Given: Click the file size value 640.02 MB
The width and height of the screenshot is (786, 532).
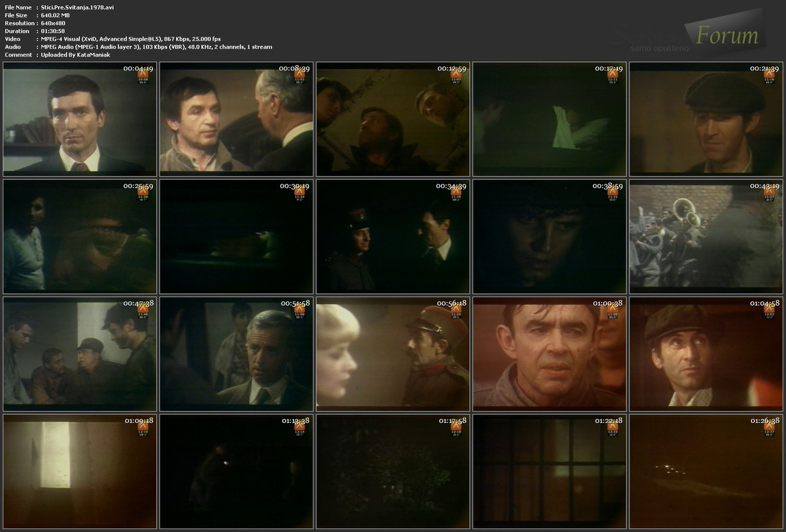Looking at the screenshot, I should coord(55,15).
